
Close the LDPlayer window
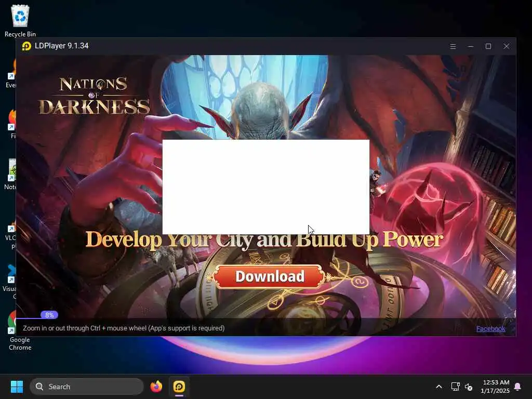click(506, 46)
